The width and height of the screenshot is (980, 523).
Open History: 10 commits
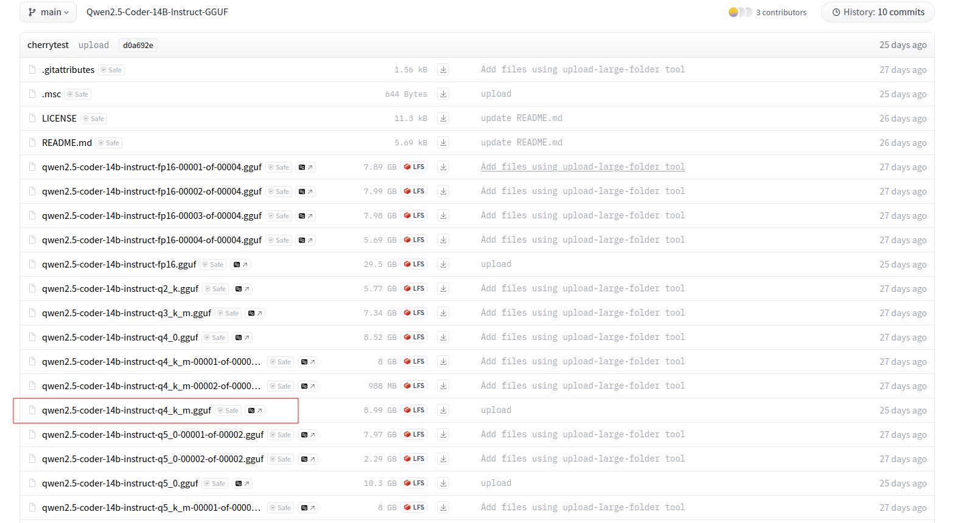pos(878,12)
